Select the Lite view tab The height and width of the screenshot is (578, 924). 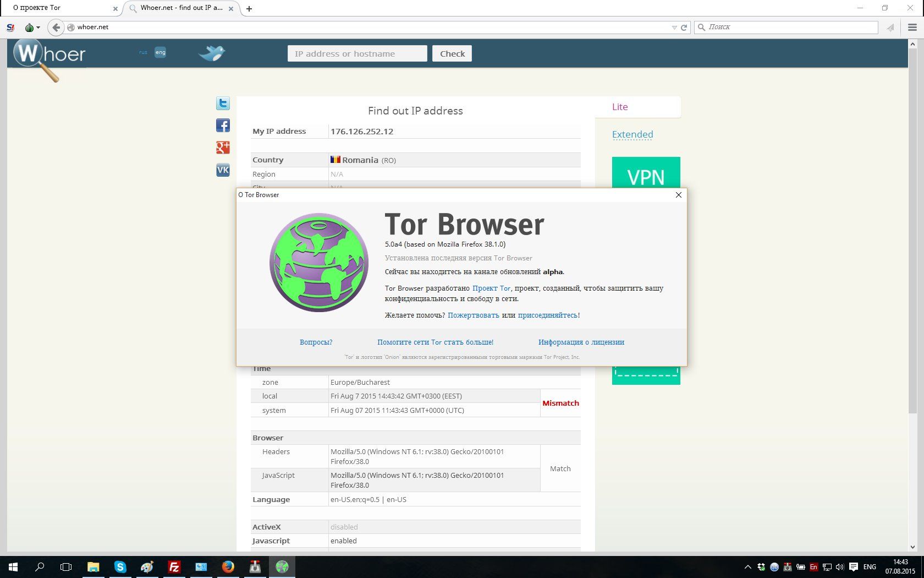(x=620, y=107)
